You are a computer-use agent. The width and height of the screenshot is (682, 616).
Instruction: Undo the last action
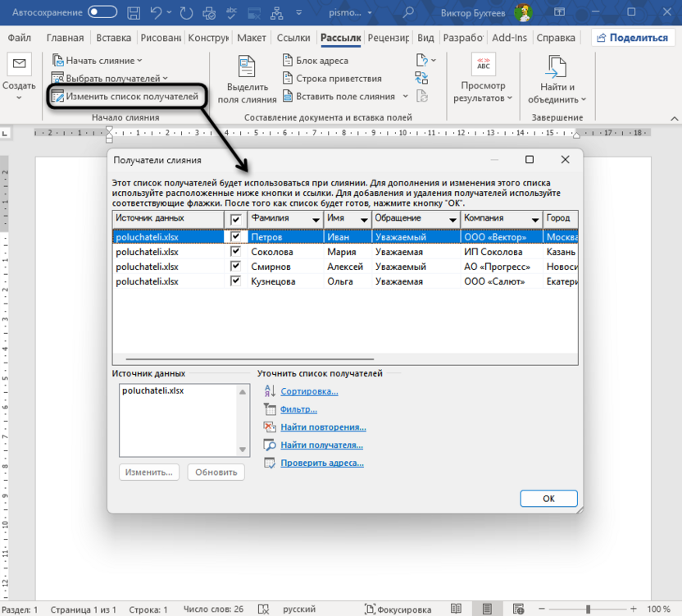point(156,12)
